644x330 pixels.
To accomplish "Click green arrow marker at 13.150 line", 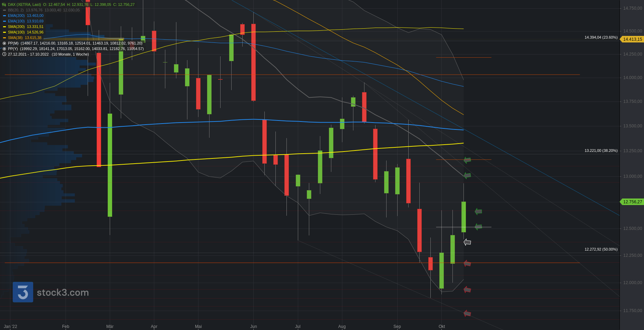I will coord(467,160).
